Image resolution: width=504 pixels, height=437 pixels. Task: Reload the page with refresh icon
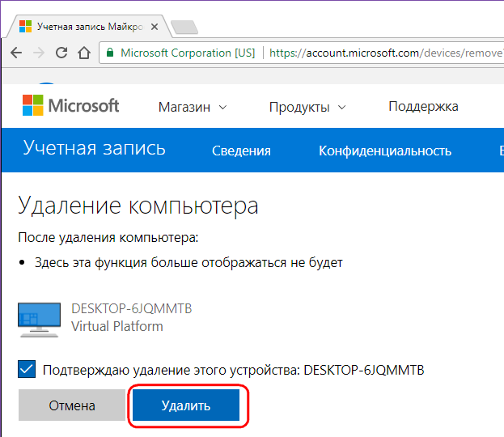[x=61, y=53]
